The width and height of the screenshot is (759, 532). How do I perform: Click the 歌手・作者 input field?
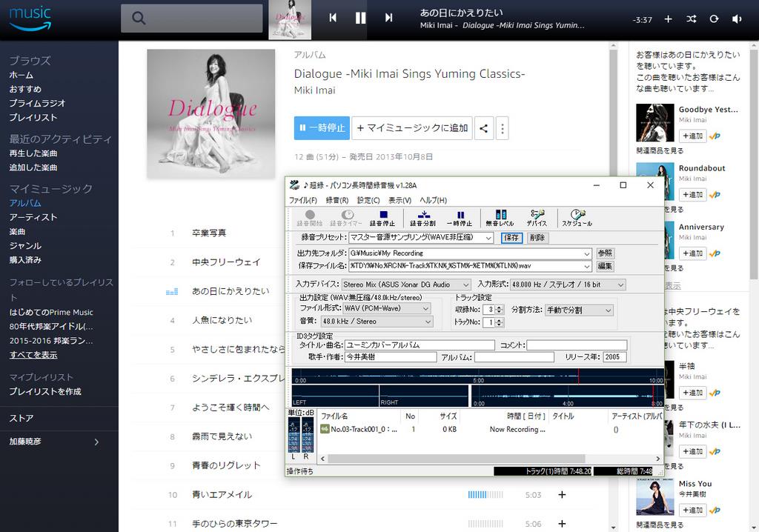pyautogui.click(x=391, y=357)
